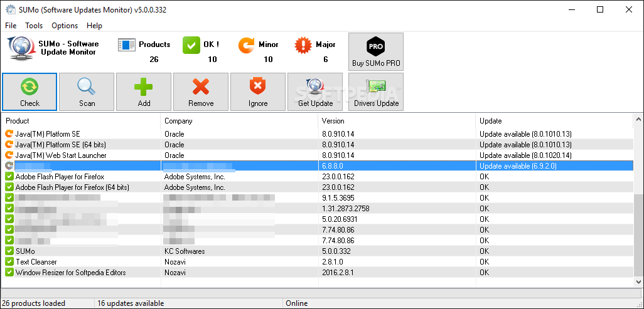Click the Check updates button
The height and width of the screenshot is (309, 644).
click(30, 92)
